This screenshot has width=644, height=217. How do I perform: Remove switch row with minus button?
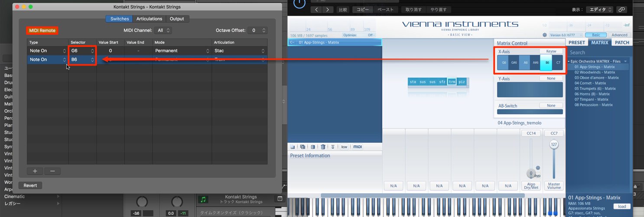tap(52, 171)
